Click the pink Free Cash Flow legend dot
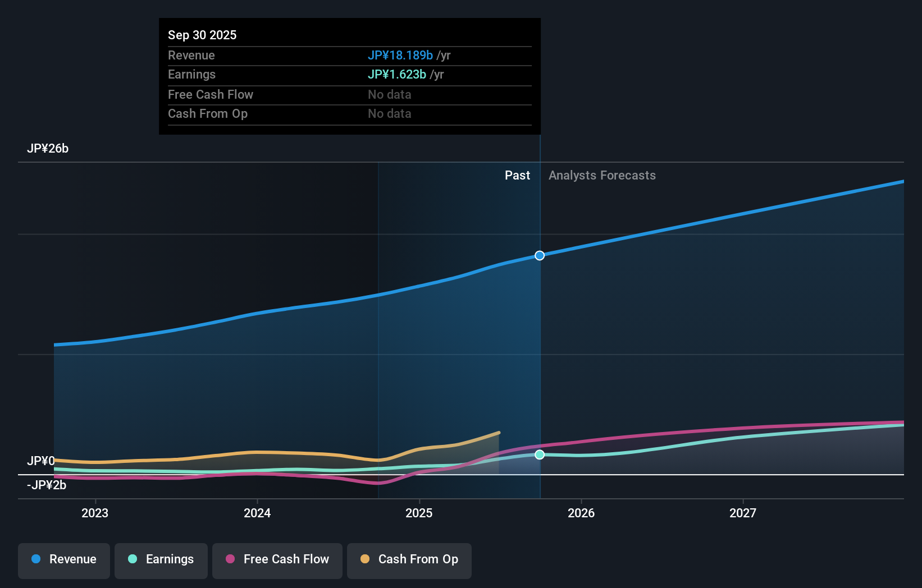Image resolution: width=922 pixels, height=588 pixels. (x=231, y=559)
